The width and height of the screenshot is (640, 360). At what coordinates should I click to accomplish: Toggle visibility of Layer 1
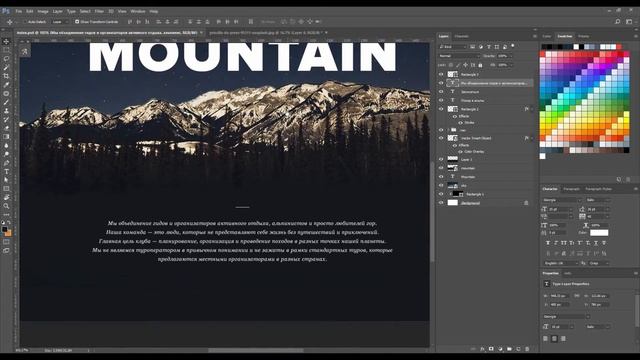tap(441, 160)
